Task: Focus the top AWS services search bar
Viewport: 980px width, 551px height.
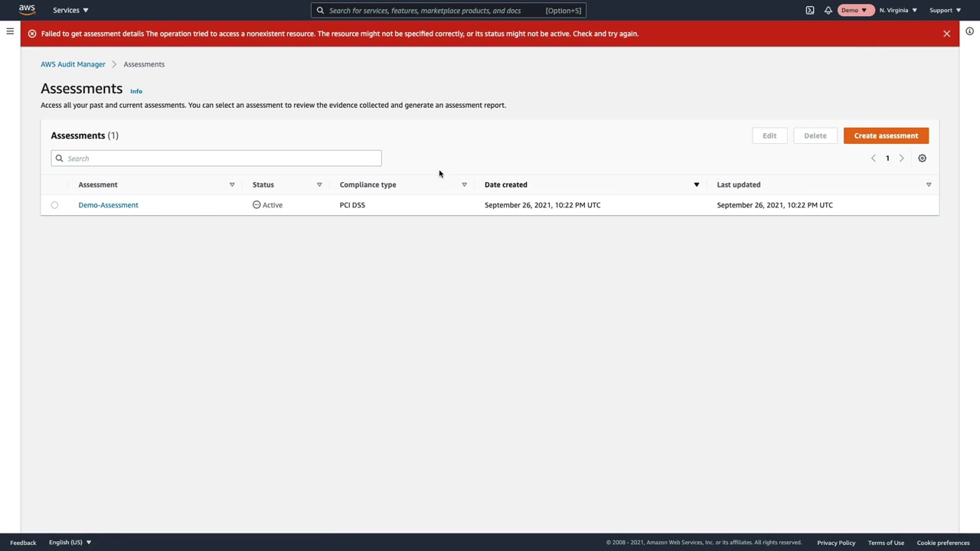Action: 449,10
